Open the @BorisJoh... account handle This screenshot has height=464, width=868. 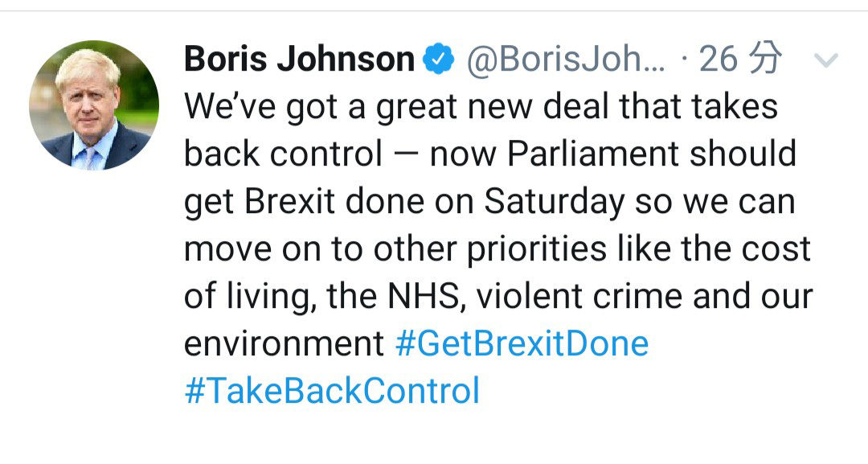(x=566, y=60)
